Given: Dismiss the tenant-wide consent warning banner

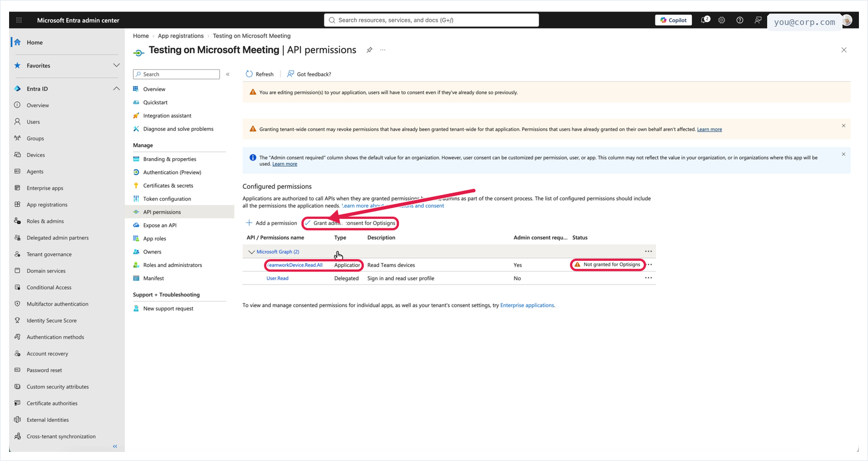Looking at the screenshot, I should [844, 126].
